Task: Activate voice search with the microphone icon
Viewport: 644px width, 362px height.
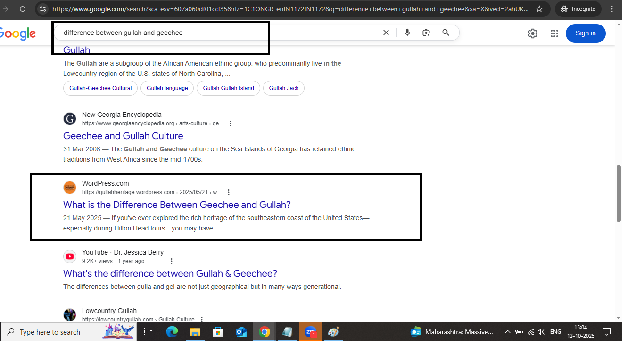Action: [407, 32]
